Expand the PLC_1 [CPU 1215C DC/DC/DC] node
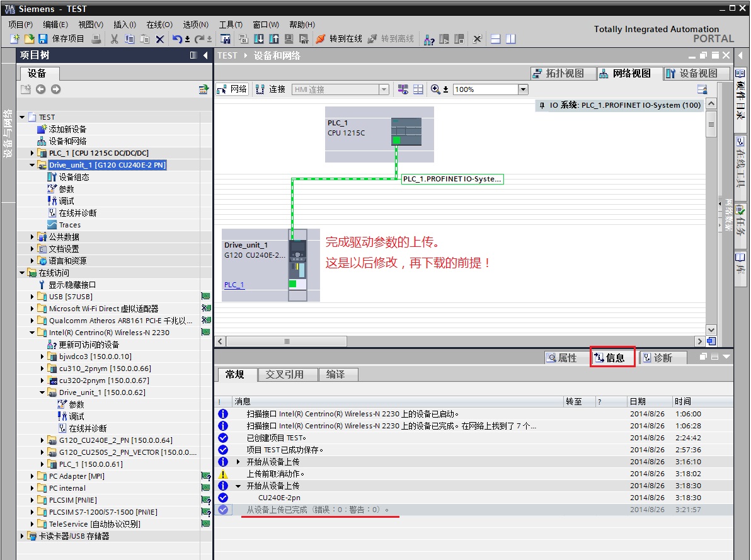Image resolution: width=751 pixels, height=560 pixels. coord(32,153)
